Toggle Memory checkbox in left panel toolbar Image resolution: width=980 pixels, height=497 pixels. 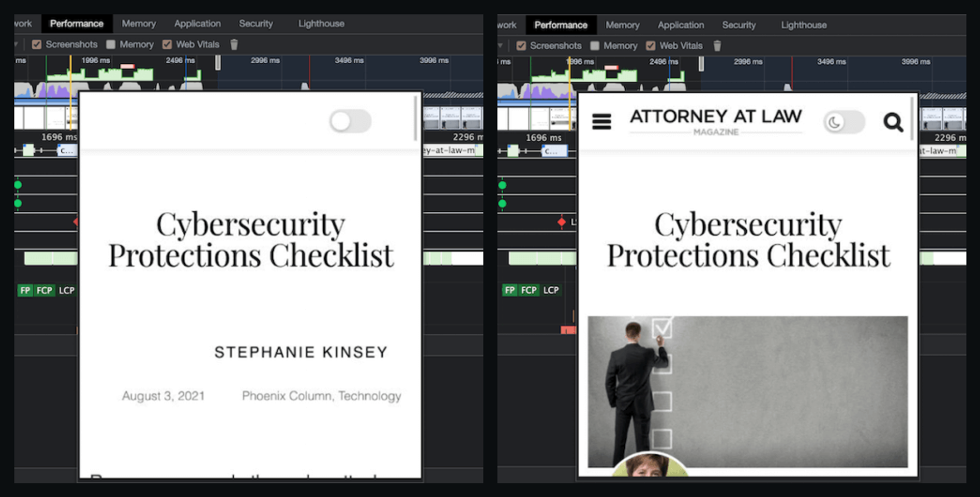pyautogui.click(x=111, y=44)
